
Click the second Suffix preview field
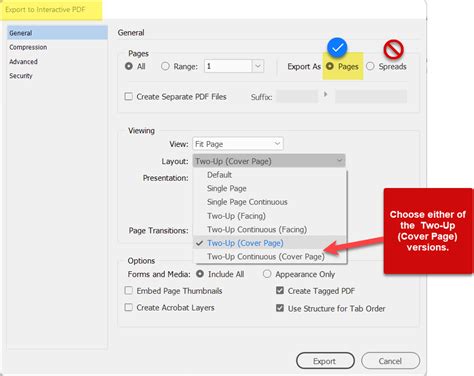pos(371,97)
